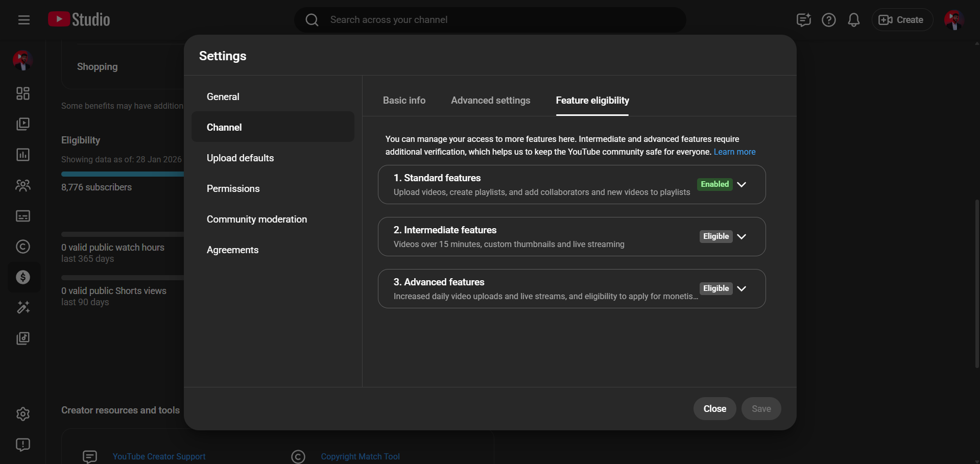Switch to the Advanced settings tab
The width and height of the screenshot is (980, 464).
pyautogui.click(x=490, y=101)
